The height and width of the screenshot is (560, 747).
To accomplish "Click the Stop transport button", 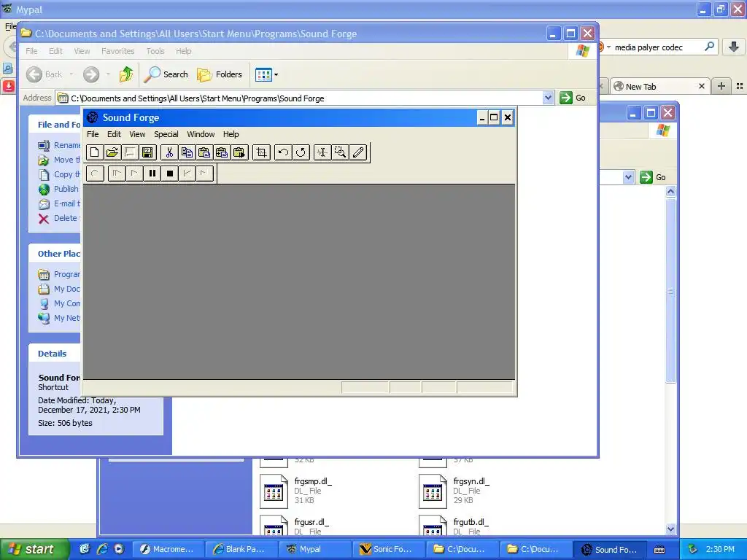I will (169, 174).
